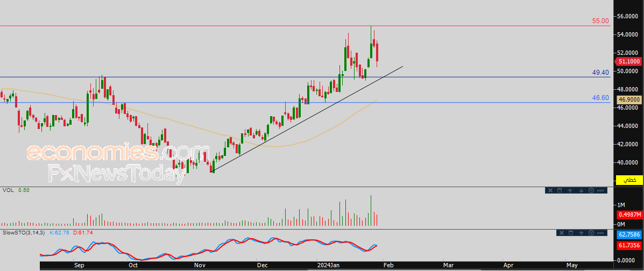Viewport: 644px width, 271px height.
Task: Click the 46.9000 moving average price tag
Action: pos(629,100)
